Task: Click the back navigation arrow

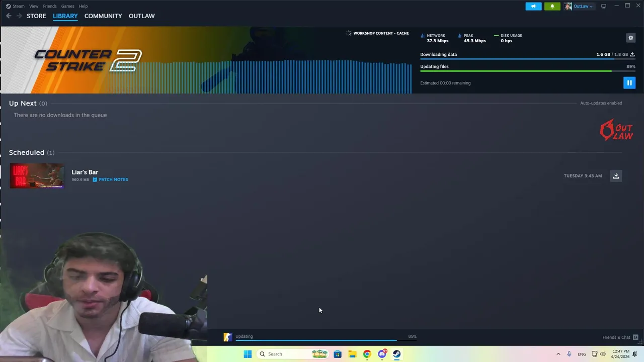Action: click(9, 16)
